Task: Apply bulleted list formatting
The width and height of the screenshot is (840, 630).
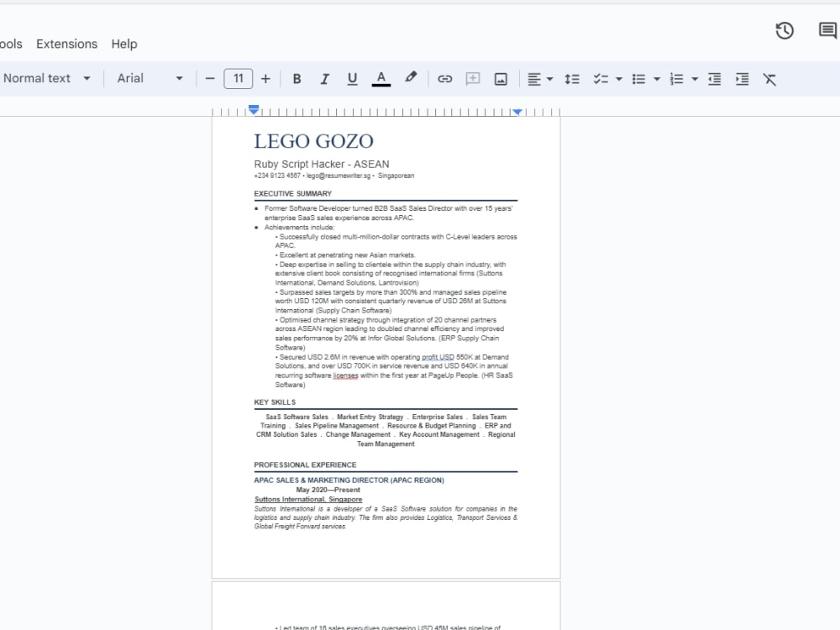Action: coord(638,79)
